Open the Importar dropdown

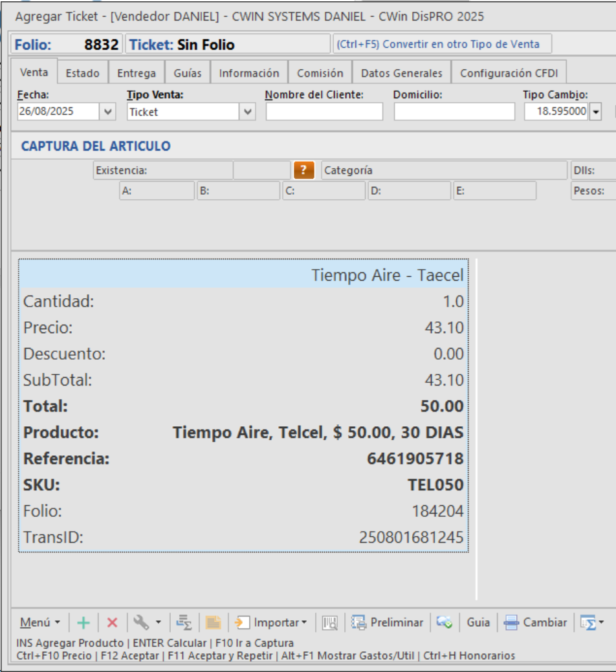click(271, 623)
